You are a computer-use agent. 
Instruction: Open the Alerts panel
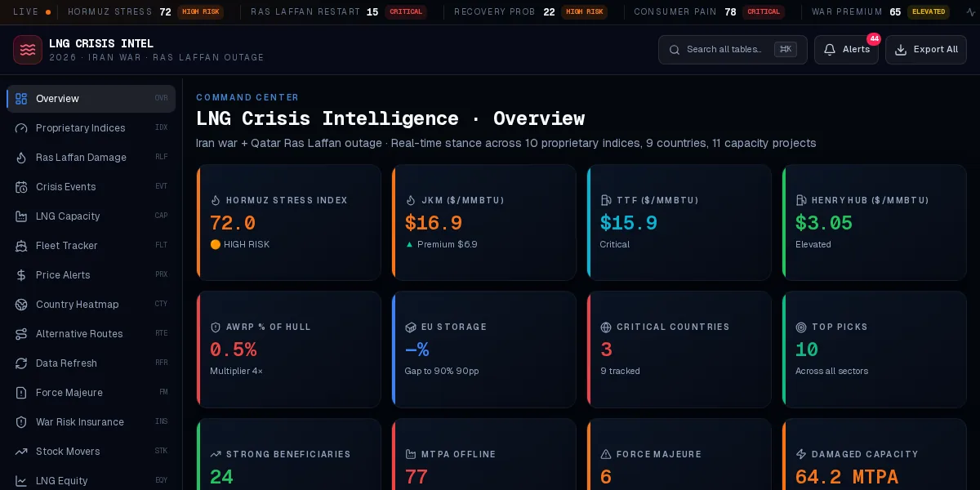coord(846,50)
